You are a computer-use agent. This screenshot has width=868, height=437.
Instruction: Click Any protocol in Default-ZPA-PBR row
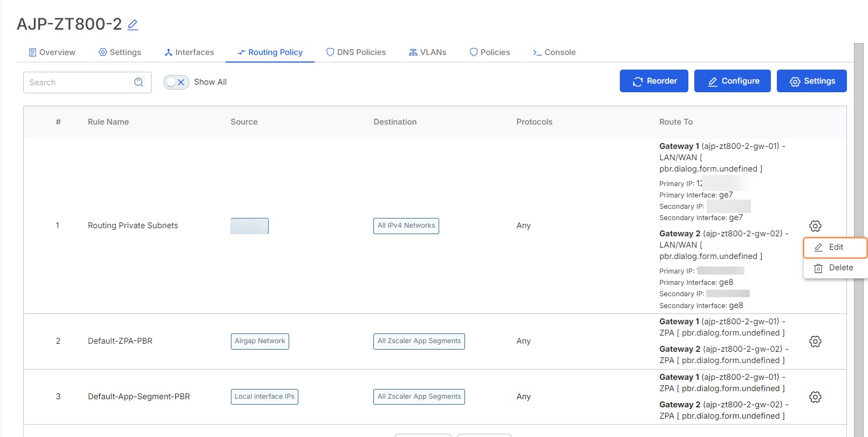tap(523, 341)
